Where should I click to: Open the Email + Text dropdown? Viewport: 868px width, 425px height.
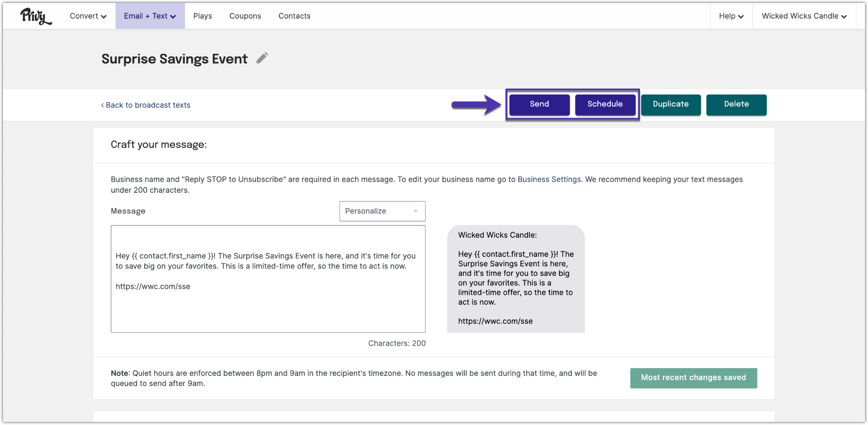pyautogui.click(x=150, y=16)
